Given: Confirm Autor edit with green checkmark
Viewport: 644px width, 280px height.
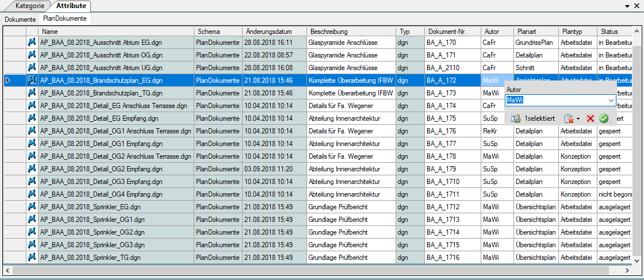Looking at the screenshot, I should click(x=603, y=118).
